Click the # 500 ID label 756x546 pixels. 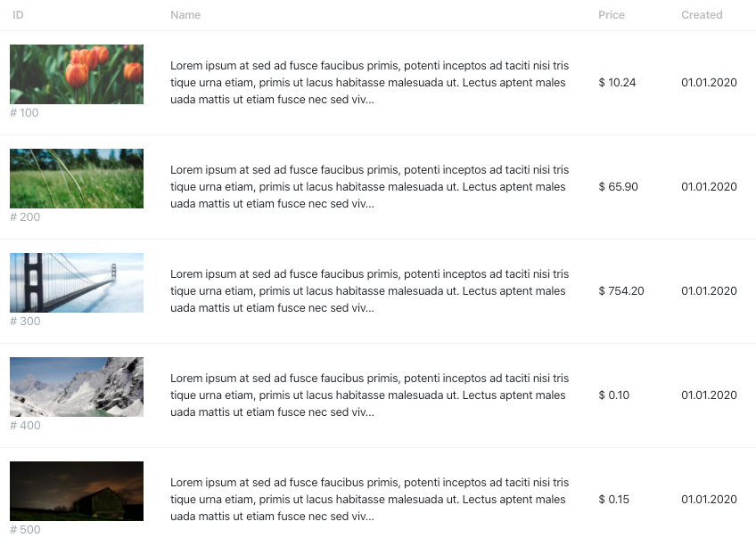[x=25, y=530]
